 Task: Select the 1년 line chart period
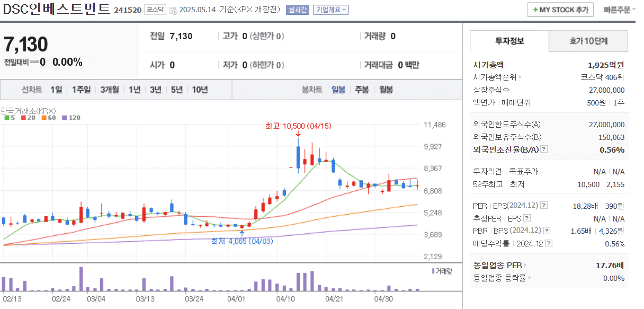(x=135, y=90)
